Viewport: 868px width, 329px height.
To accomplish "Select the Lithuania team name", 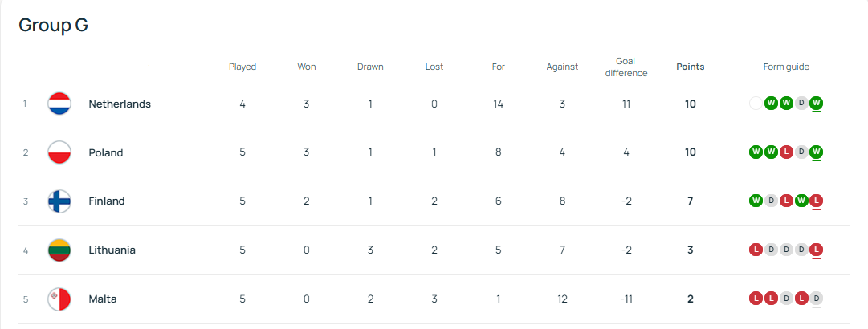I will [112, 250].
